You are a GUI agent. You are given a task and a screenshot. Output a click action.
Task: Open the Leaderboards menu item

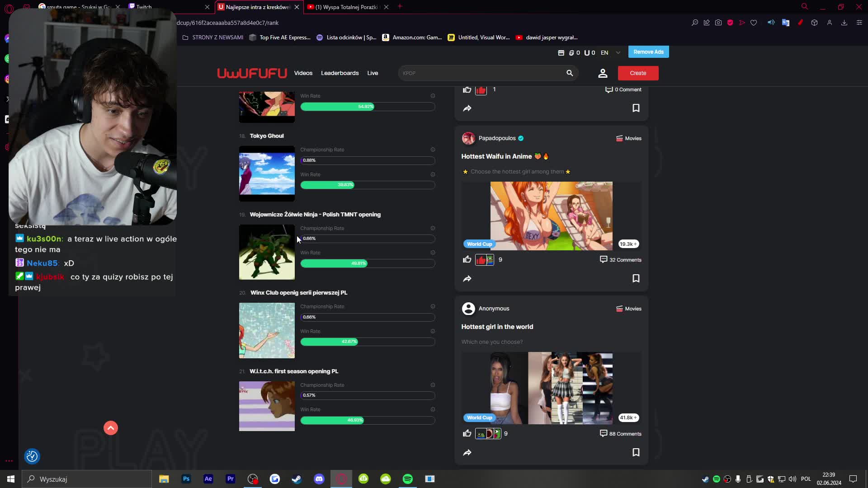[340, 73]
